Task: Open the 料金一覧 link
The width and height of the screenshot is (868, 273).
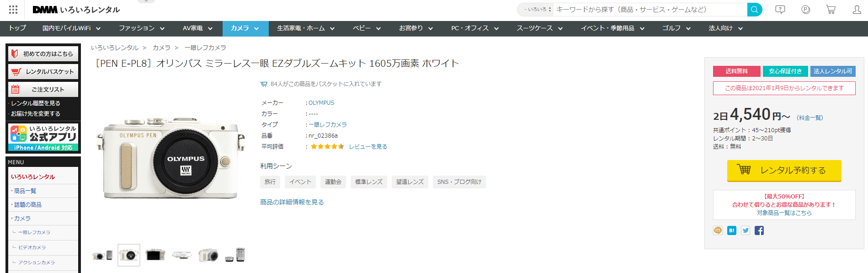Action: pyautogui.click(x=809, y=118)
